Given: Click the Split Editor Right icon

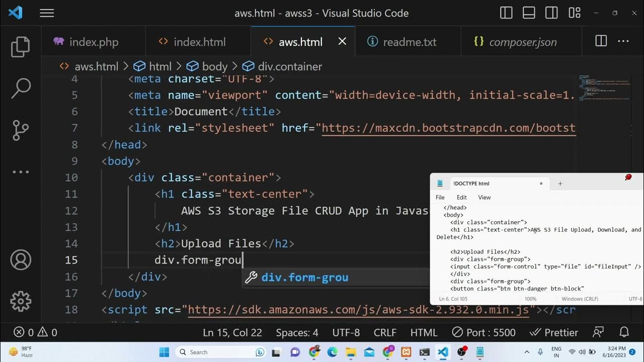Looking at the screenshot, I should 601,41.
